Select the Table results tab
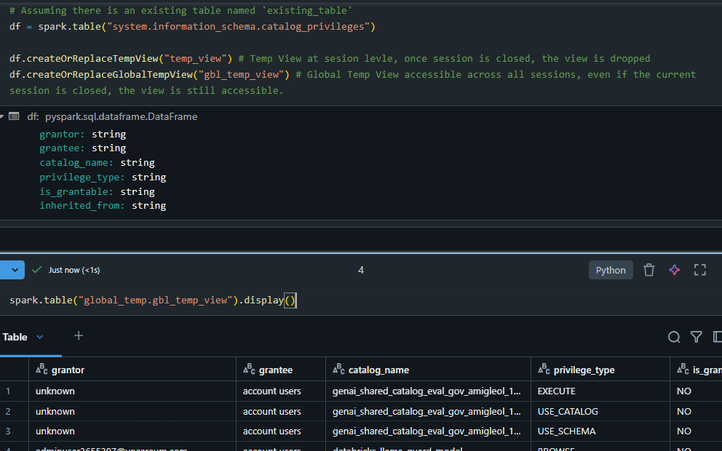Image resolution: width=722 pixels, height=451 pixels. pyautogui.click(x=15, y=337)
